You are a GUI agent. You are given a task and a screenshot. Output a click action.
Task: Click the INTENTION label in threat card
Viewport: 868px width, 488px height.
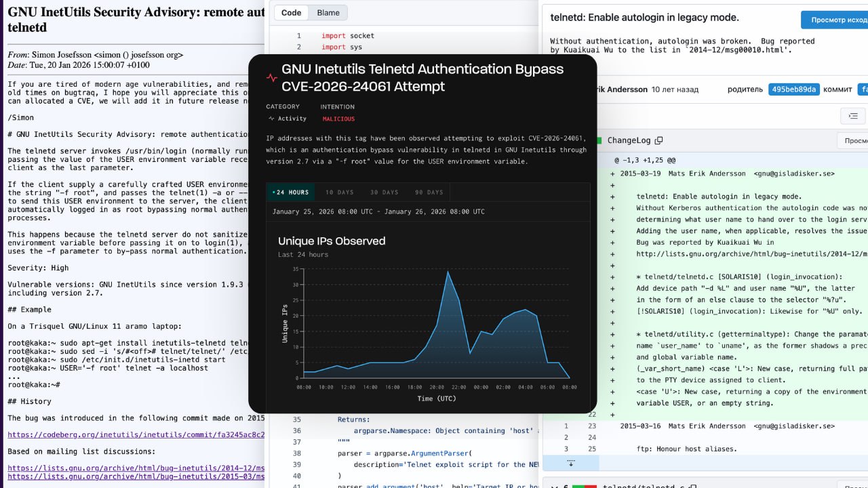coord(338,106)
